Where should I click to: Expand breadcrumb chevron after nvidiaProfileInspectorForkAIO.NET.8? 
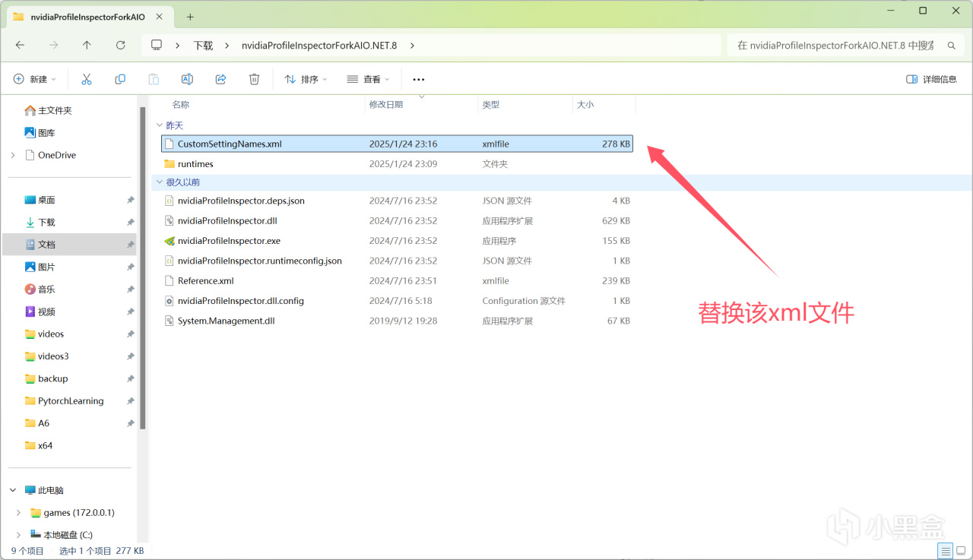412,46
